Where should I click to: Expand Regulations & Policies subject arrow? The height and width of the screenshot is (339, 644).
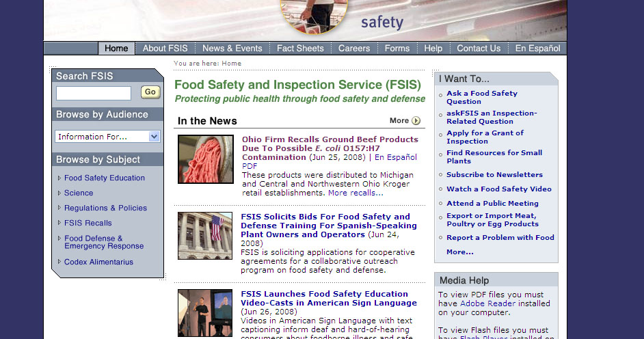point(59,208)
